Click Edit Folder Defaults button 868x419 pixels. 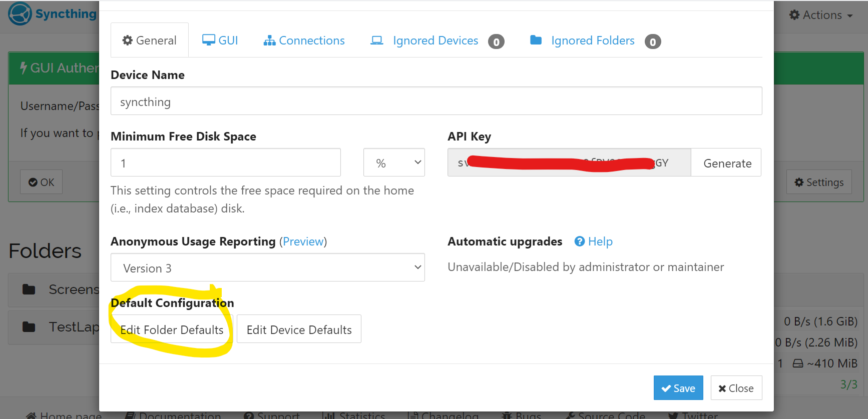[172, 329]
